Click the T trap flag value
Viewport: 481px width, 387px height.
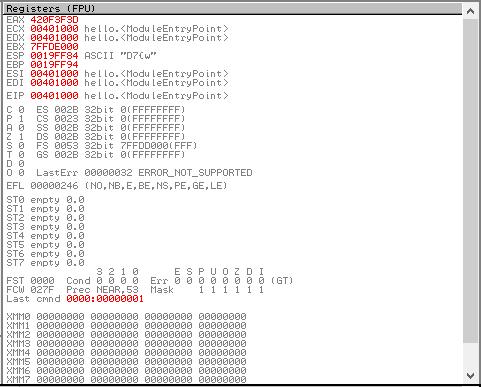pos(21,155)
